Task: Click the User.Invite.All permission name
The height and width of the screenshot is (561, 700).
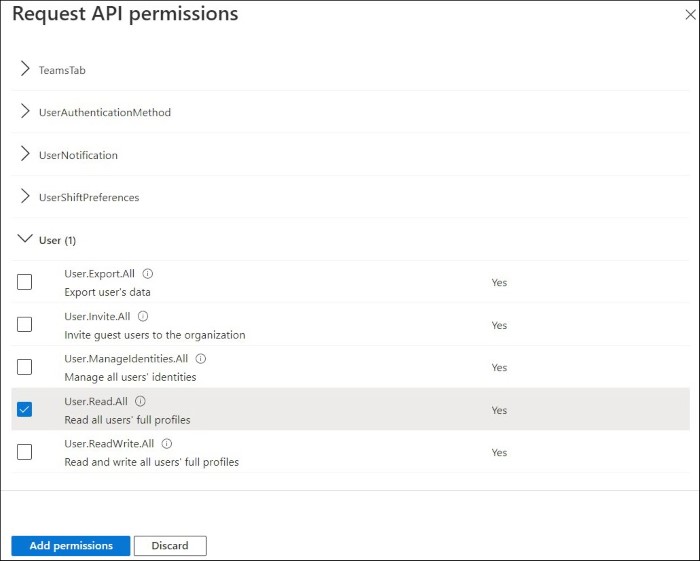Action: (97, 316)
